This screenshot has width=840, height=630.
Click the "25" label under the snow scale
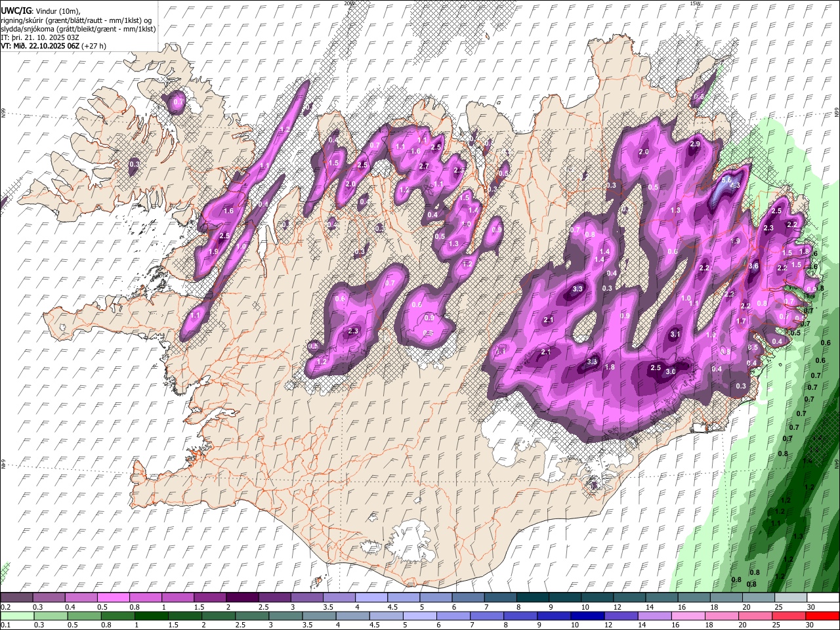point(778,607)
